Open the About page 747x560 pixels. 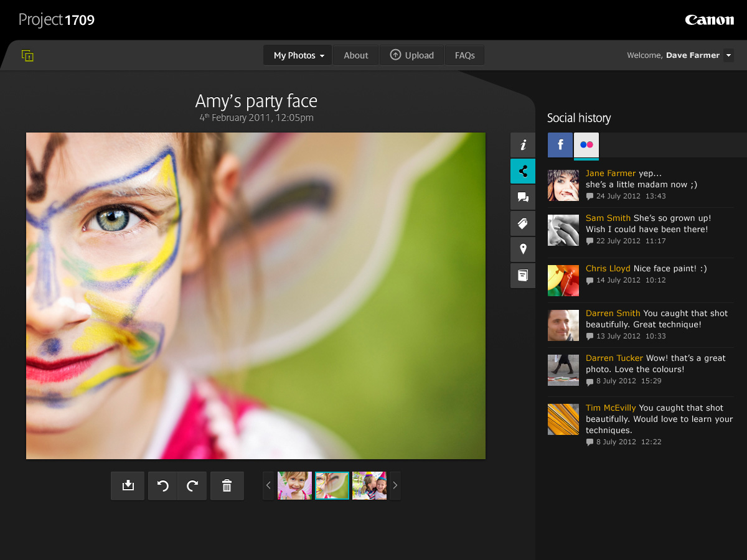(355, 55)
